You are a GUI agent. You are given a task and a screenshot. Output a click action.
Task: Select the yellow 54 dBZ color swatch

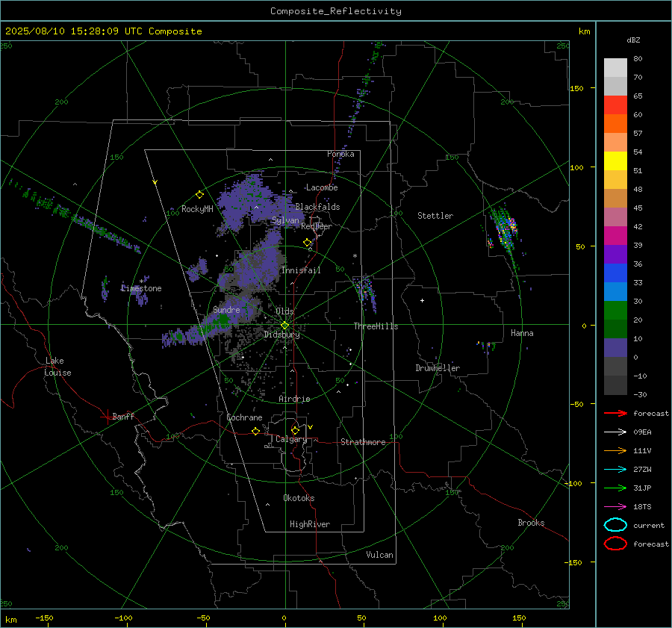615,161
